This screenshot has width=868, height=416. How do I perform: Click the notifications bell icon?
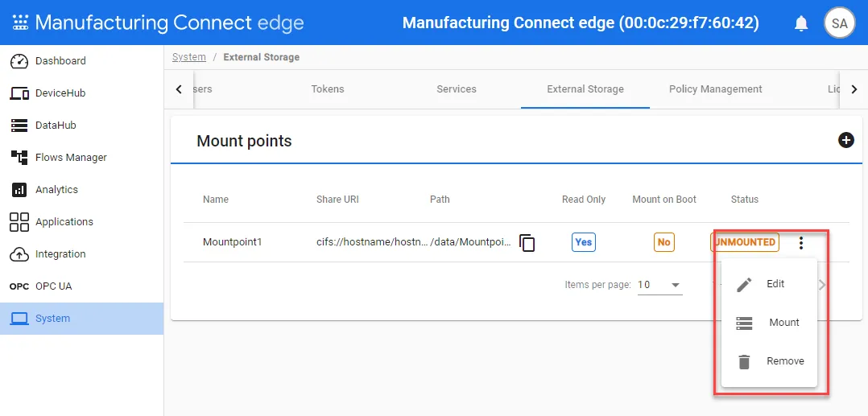pyautogui.click(x=801, y=23)
